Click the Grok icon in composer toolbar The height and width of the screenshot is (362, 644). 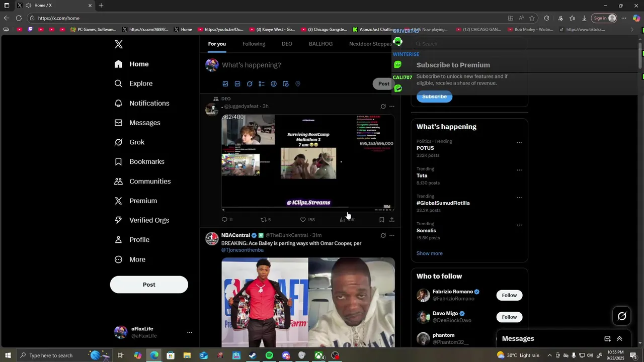tap(250, 84)
